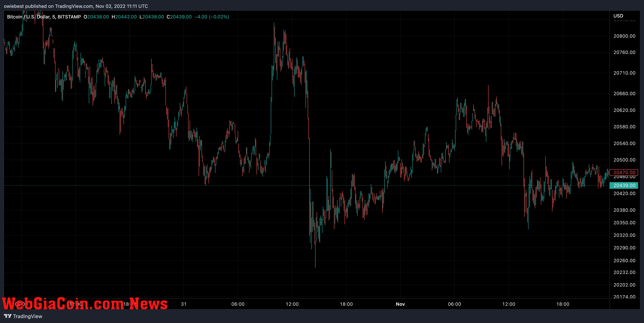The height and width of the screenshot is (323, 644).
Task: Click the green 20439.00 current price label
Action: click(624, 185)
